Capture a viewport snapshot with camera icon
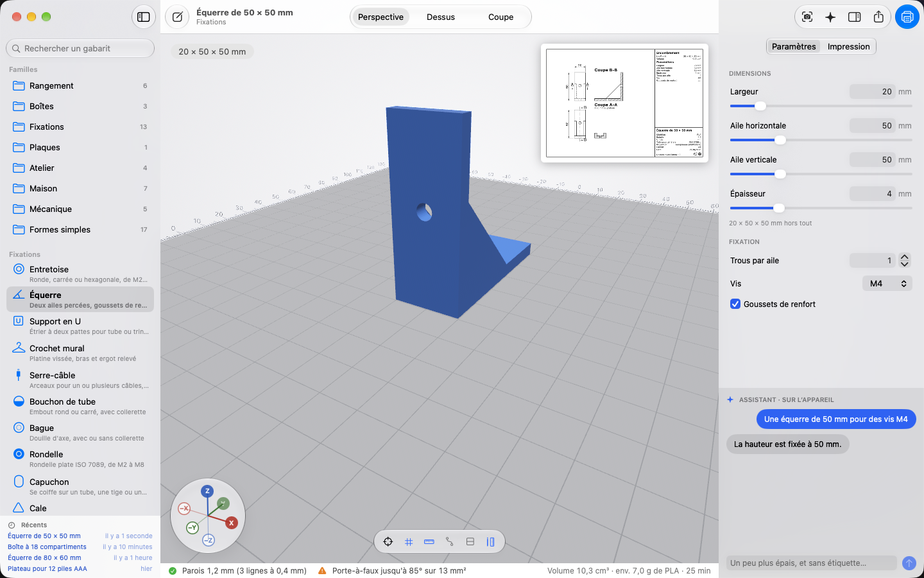924x578 pixels. pos(807,17)
